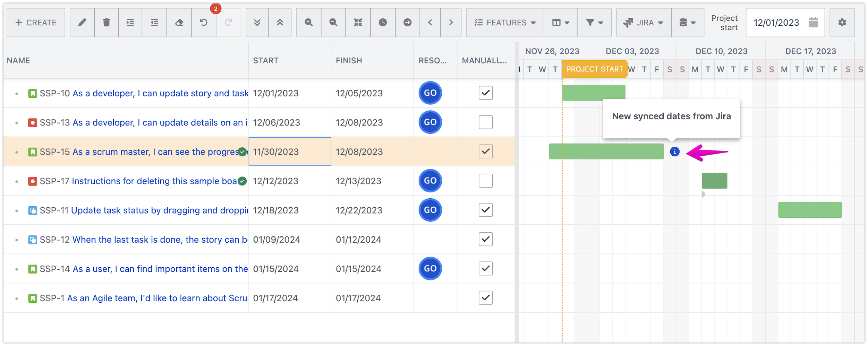Click the Outdent task icon

tap(154, 23)
